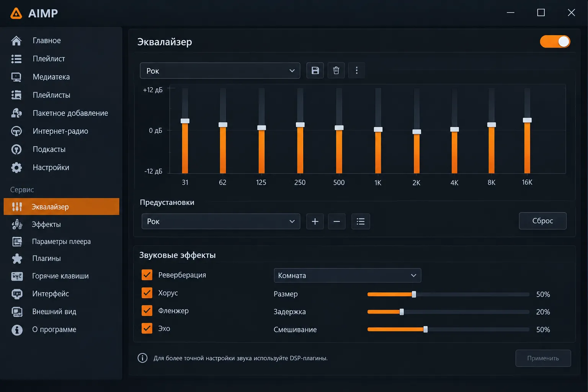Open Плейлисты in the sidebar
The width and height of the screenshot is (588, 392).
61,95
